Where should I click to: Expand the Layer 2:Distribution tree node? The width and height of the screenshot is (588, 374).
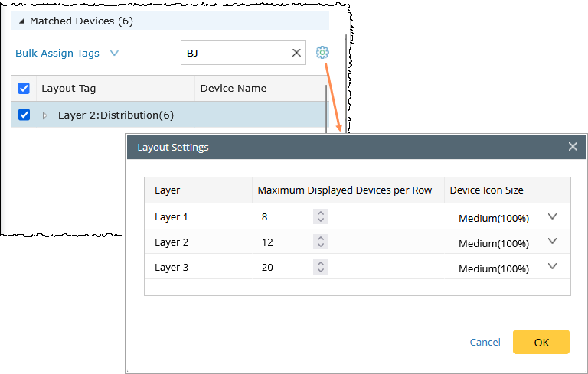tap(44, 115)
